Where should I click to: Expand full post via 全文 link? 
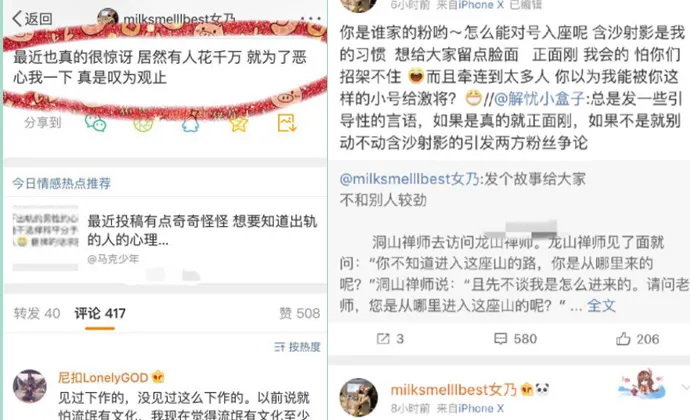coord(601,305)
